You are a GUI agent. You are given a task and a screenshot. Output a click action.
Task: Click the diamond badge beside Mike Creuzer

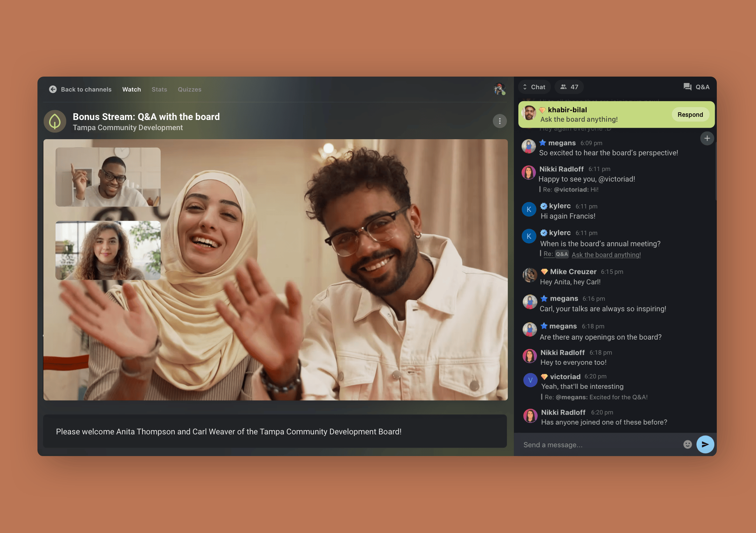tap(544, 272)
